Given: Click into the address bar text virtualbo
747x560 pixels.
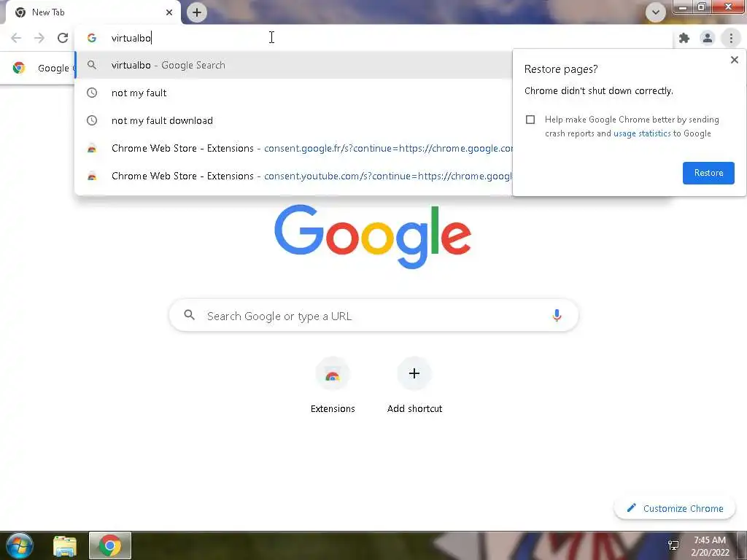Looking at the screenshot, I should [x=131, y=38].
